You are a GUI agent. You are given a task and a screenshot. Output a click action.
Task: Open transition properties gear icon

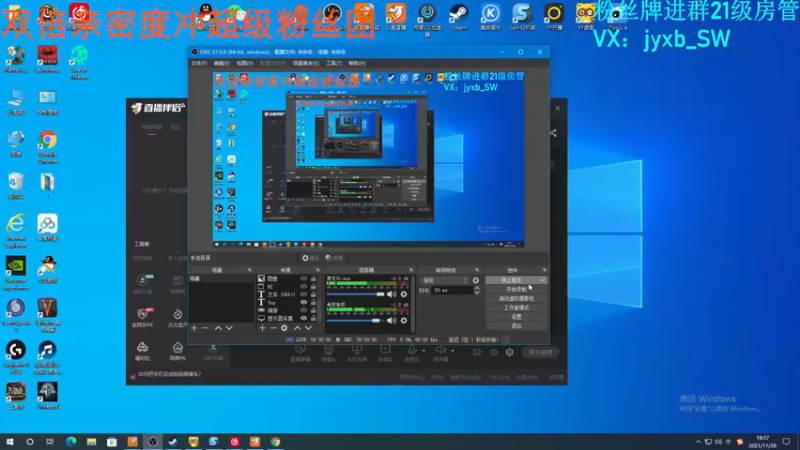pyautogui.click(x=476, y=281)
